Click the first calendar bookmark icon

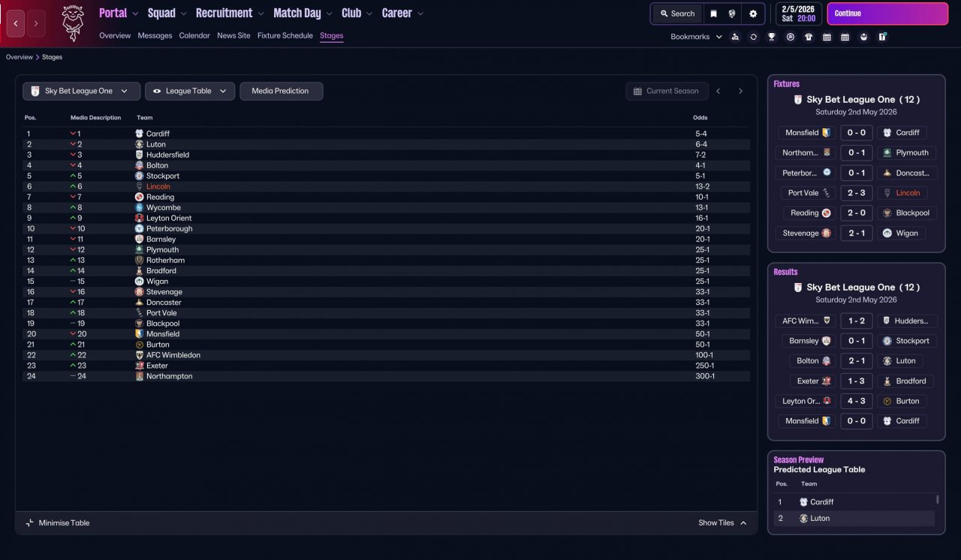(x=827, y=37)
